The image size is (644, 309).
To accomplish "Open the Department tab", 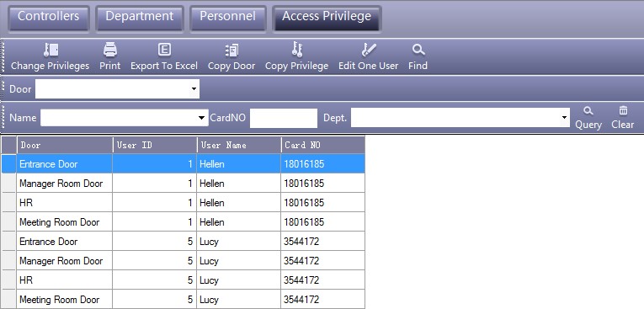I will pyautogui.click(x=140, y=19).
